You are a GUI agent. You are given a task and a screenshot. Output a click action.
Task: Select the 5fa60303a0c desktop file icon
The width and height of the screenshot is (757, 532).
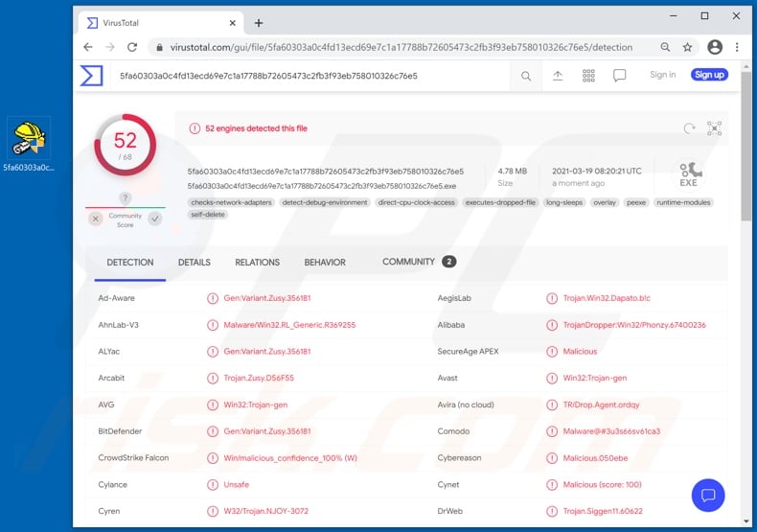pyautogui.click(x=29, y=145)
